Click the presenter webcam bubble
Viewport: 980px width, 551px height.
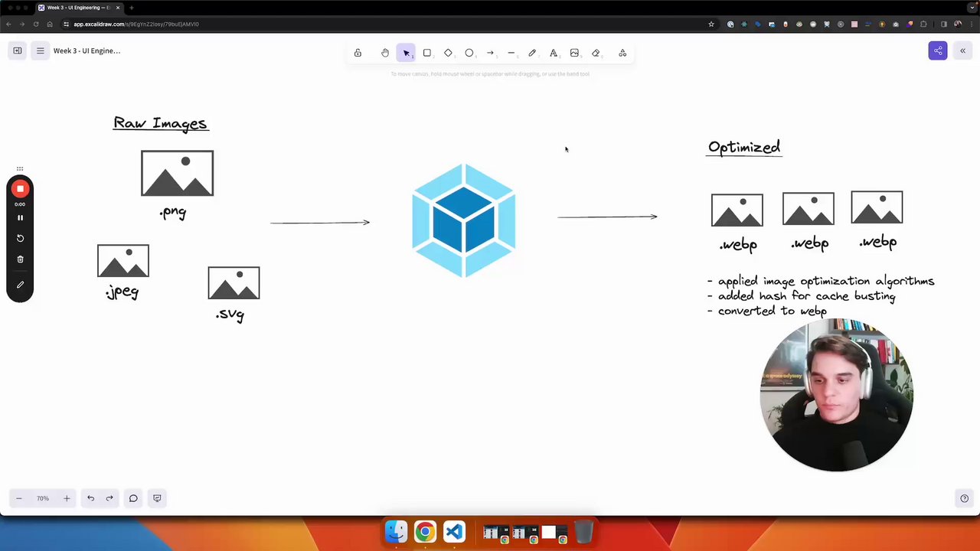click(836, 395)
